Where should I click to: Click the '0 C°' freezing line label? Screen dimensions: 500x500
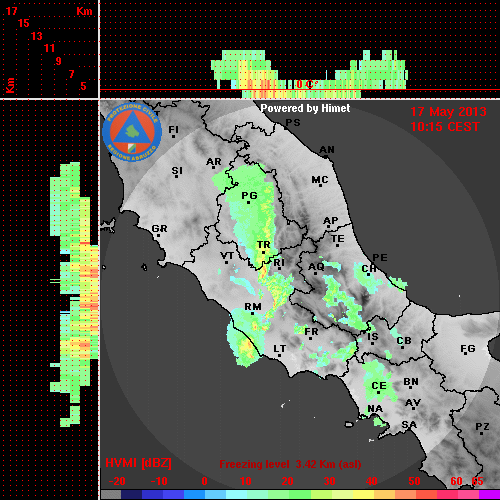(x=307, y=84)
